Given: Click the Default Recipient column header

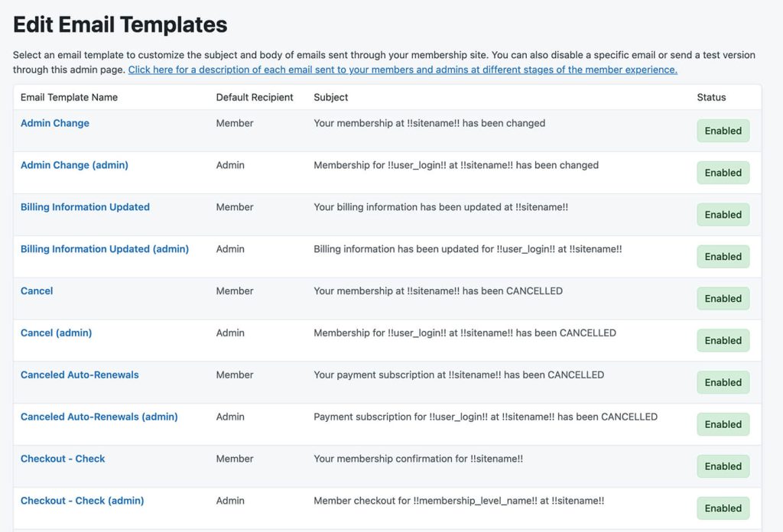Looking at the screenshot, I should pos(255,97).
